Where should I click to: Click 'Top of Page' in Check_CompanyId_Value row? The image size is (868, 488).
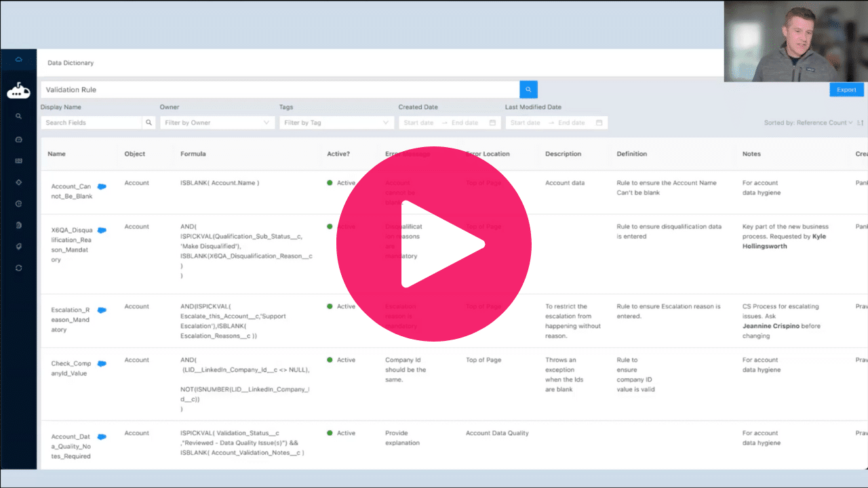click(x=484, y=360)
